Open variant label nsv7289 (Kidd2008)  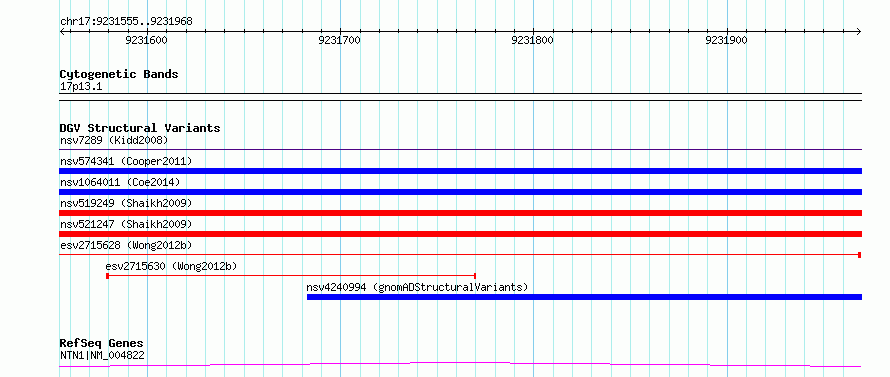(114, 140)
